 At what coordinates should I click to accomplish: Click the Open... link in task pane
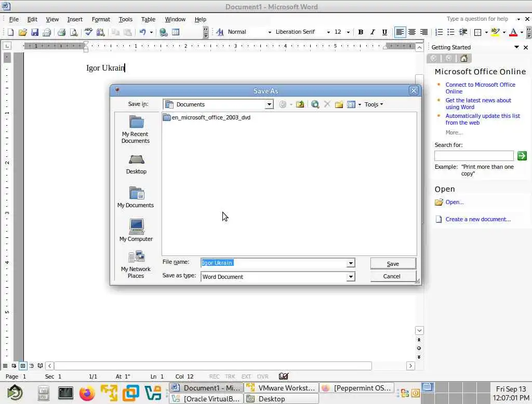point(454,202)
